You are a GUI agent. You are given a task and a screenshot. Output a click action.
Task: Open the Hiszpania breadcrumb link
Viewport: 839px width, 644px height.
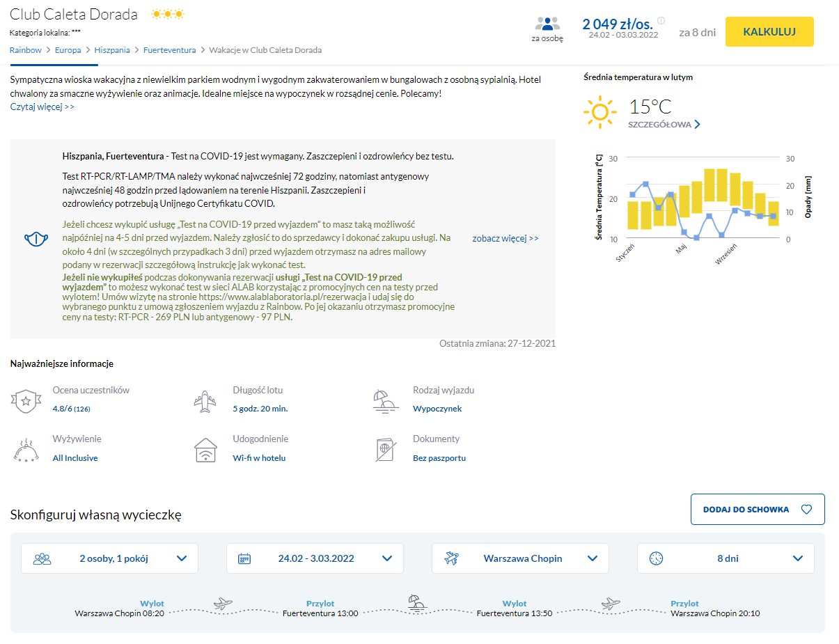[112, 50]
